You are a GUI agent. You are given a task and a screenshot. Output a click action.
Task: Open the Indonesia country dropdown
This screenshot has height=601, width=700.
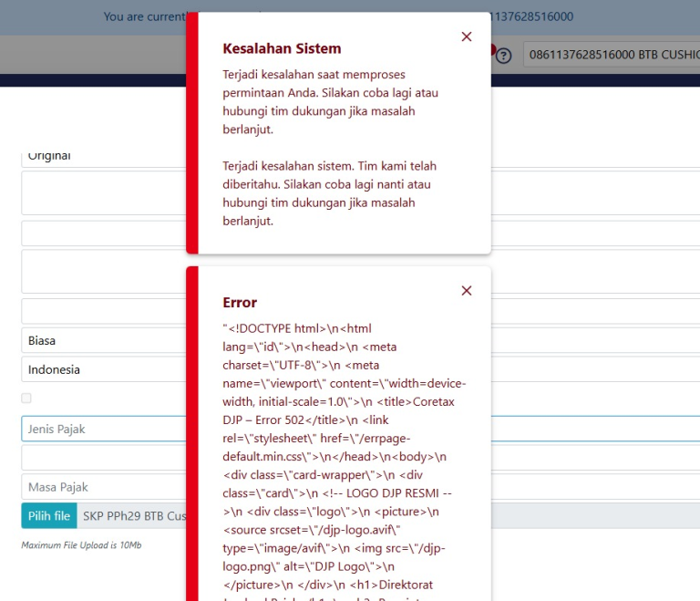(100, 370)
